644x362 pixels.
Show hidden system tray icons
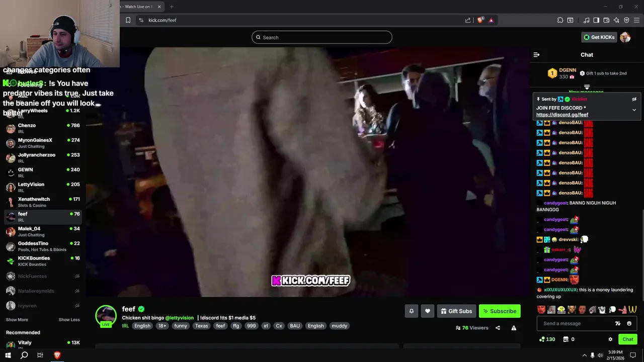pos(584,355)
